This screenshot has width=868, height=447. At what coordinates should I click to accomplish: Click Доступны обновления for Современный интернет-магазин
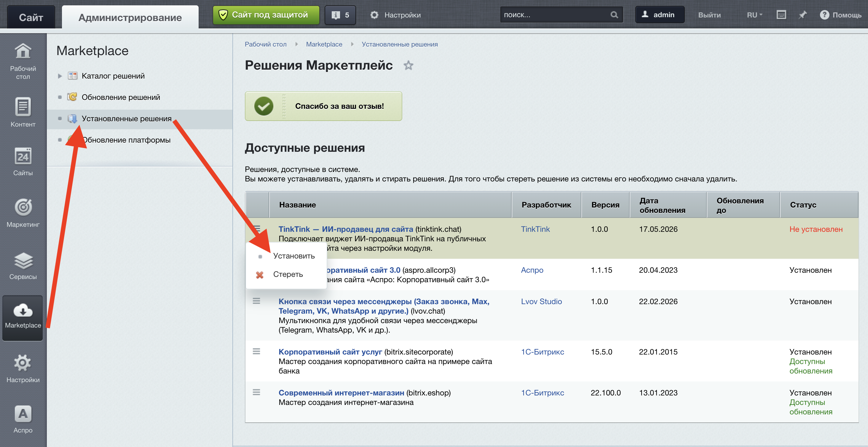tap(811, 407)
